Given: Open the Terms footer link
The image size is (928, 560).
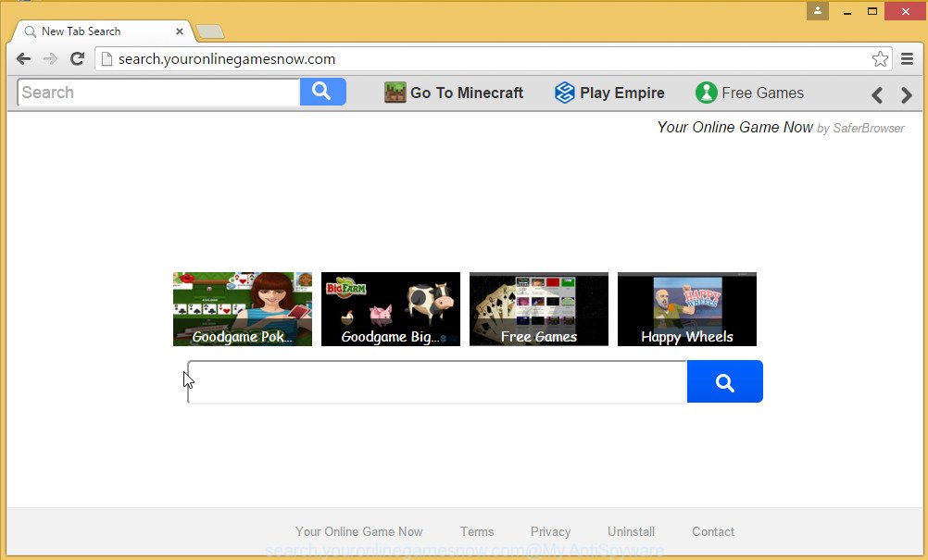Looking at the screenshot, I should [477, 531].
